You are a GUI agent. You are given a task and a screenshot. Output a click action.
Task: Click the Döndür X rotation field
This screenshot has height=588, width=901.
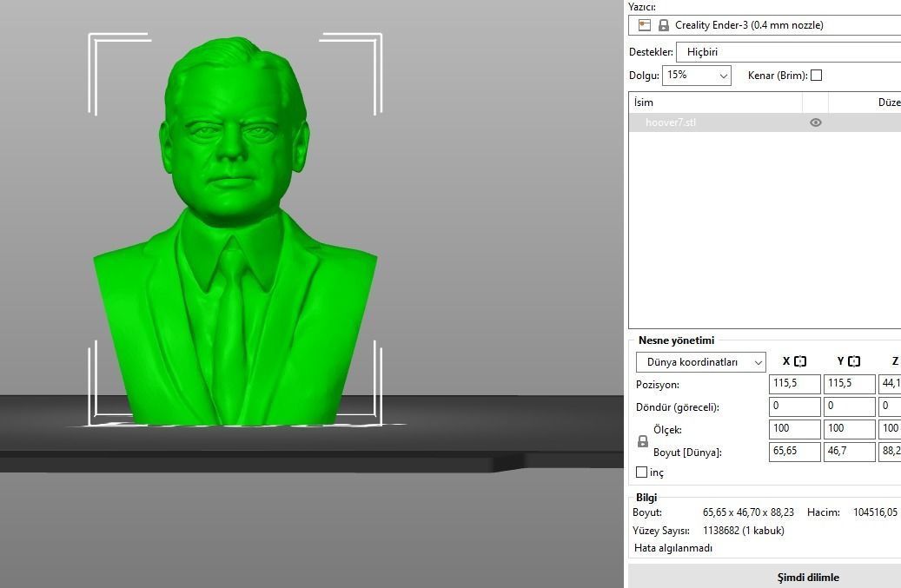point(795,406)
